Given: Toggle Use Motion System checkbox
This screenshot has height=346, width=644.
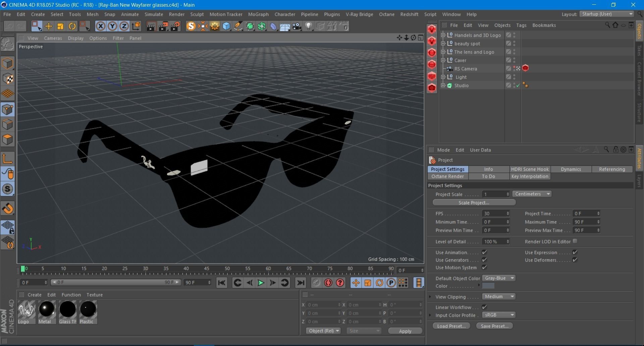Looking at the screenshot, I should 484,267.
